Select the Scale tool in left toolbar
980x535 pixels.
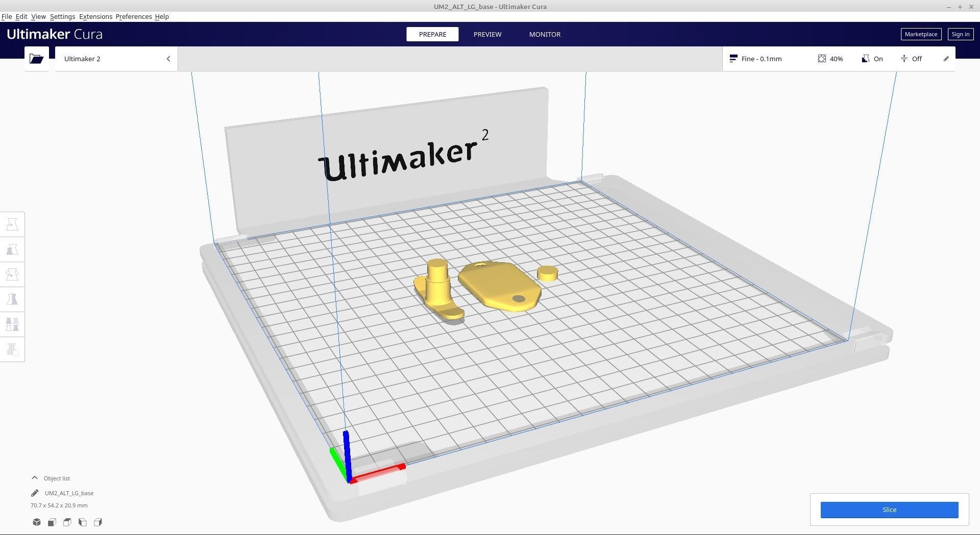click(x=12, y=249)
